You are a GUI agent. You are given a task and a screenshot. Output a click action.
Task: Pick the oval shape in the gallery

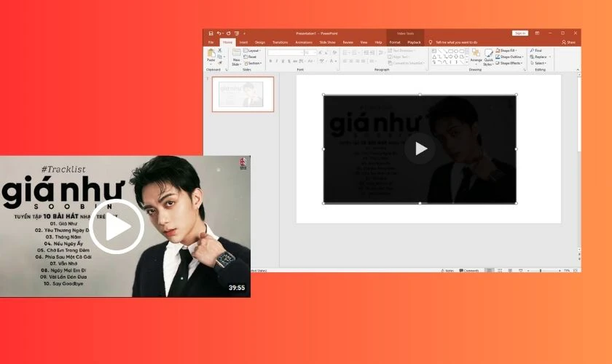(x=456, y=51)
